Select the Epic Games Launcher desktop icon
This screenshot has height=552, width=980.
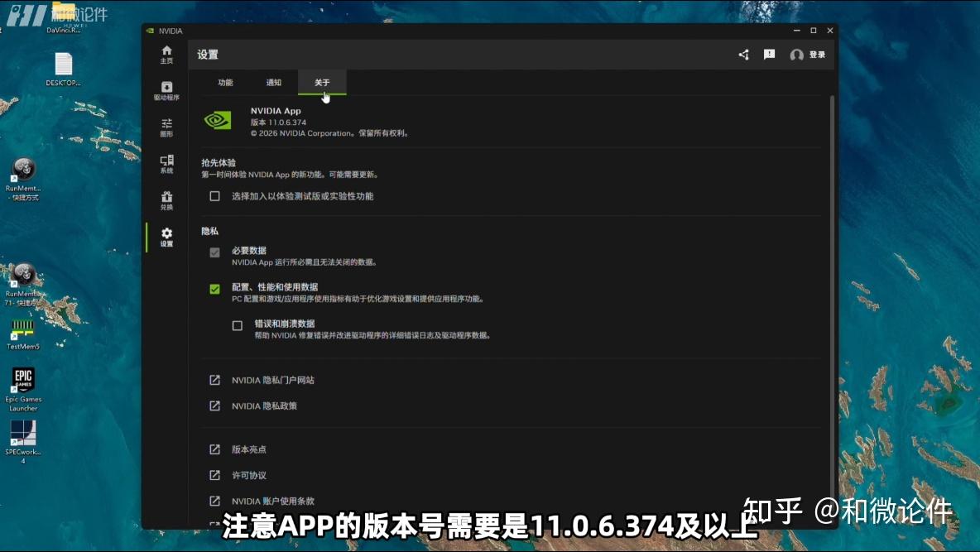[x=23, y=389]
